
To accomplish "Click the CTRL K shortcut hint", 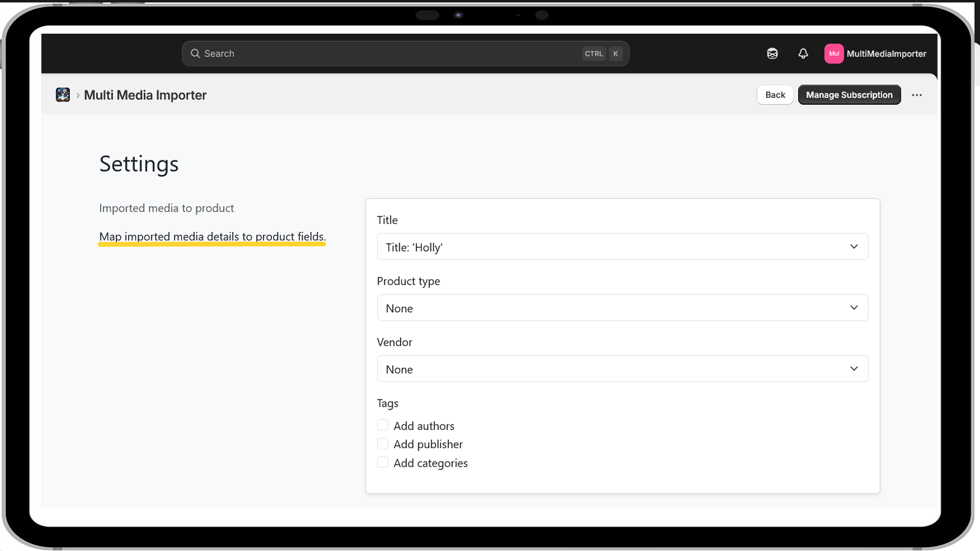I will pyautogui.click(x=603, y=54).
